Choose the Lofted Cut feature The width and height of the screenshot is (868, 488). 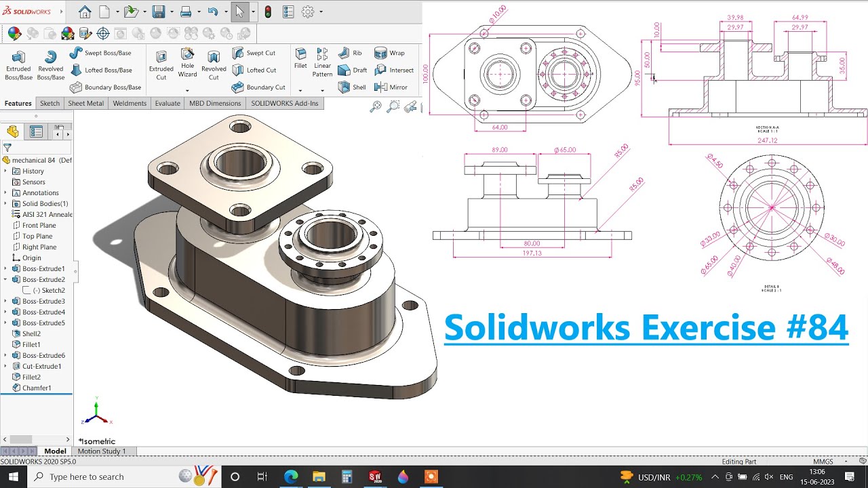pos(254,70)
